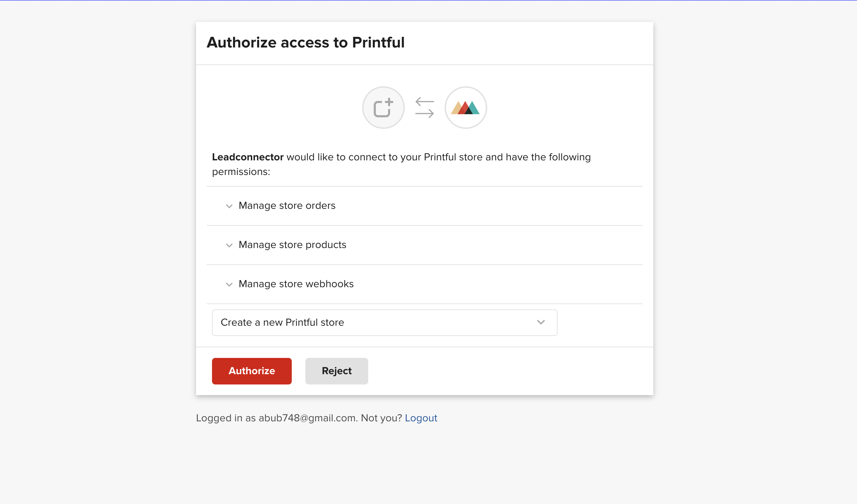Click the Manage store orders label
Viewport: 857px width, 504px height.
(x=287, y=206)
